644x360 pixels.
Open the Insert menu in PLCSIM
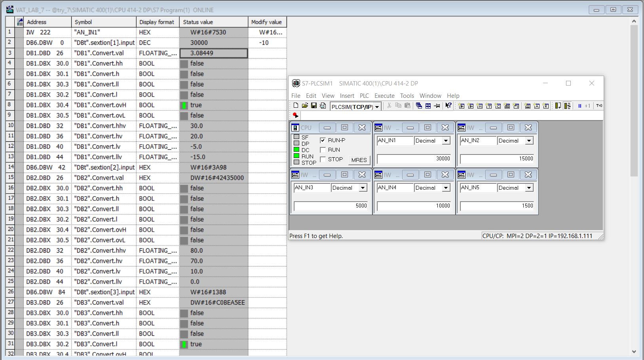347,96
